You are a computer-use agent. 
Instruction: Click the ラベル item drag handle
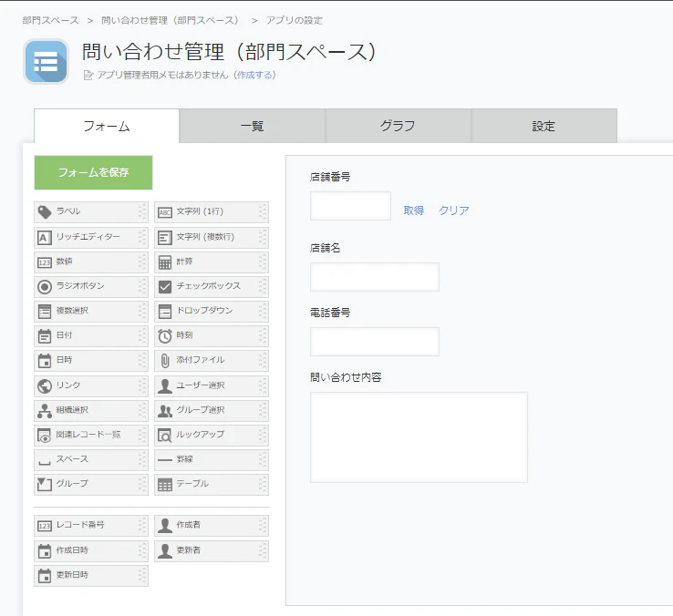point(142,212)
